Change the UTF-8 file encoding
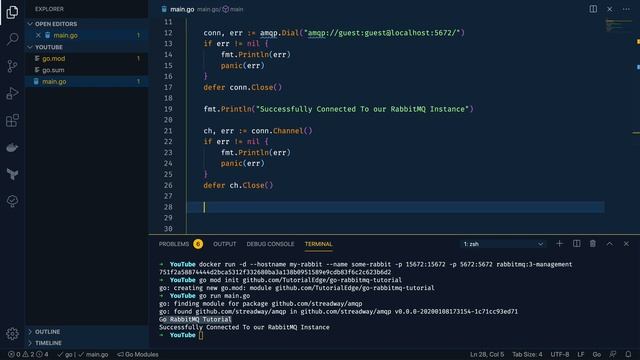This screenshot has height=360, width=640. click(x=560, y=354)
